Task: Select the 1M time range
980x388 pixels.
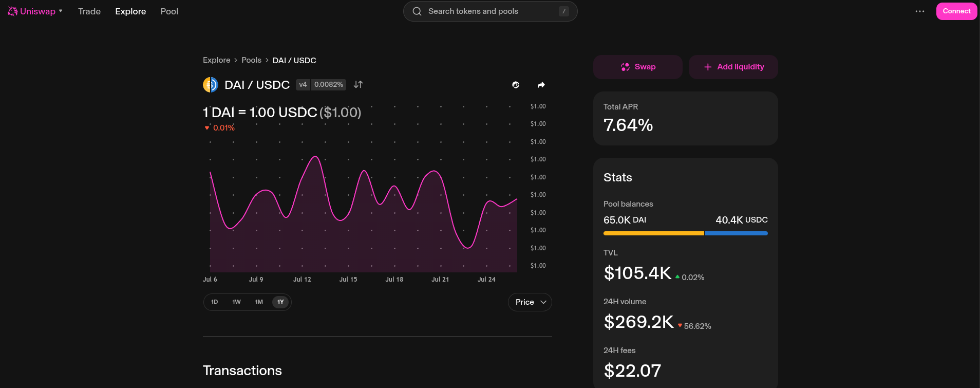Action: 259,302
